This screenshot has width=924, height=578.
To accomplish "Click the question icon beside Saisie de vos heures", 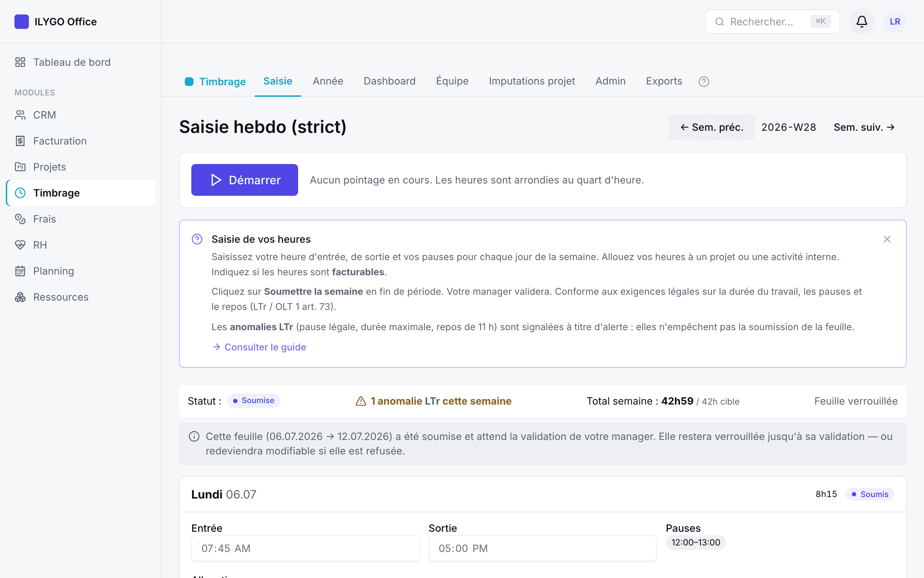I will pos(197,239).
